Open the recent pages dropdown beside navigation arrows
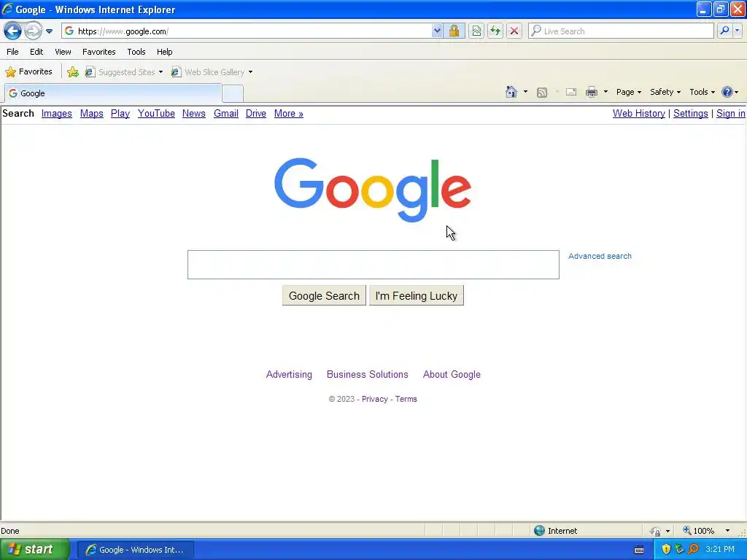Viewport: 747px width, 560px height. 49,31
